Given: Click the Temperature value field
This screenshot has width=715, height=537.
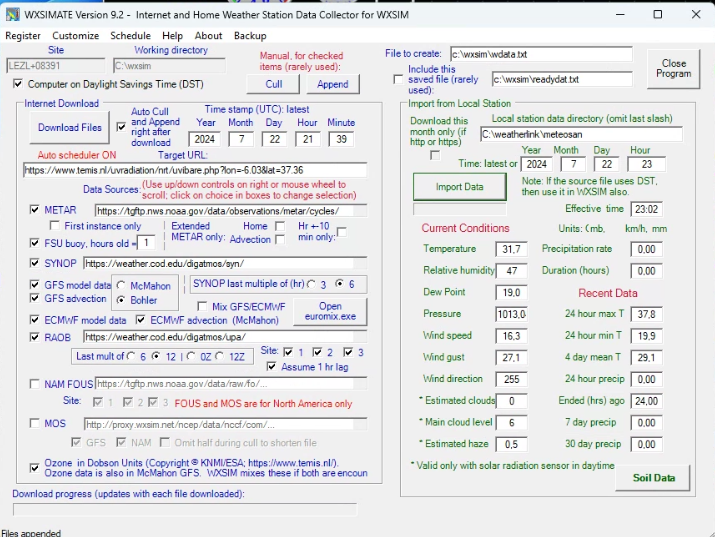Looking at the screenshot, I should click(511, 249).
